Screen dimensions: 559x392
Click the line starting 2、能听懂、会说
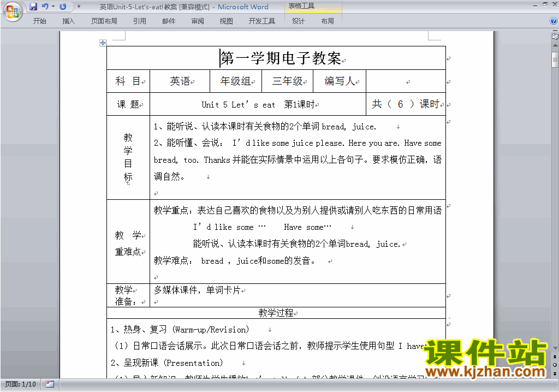(x=298, y=143)
